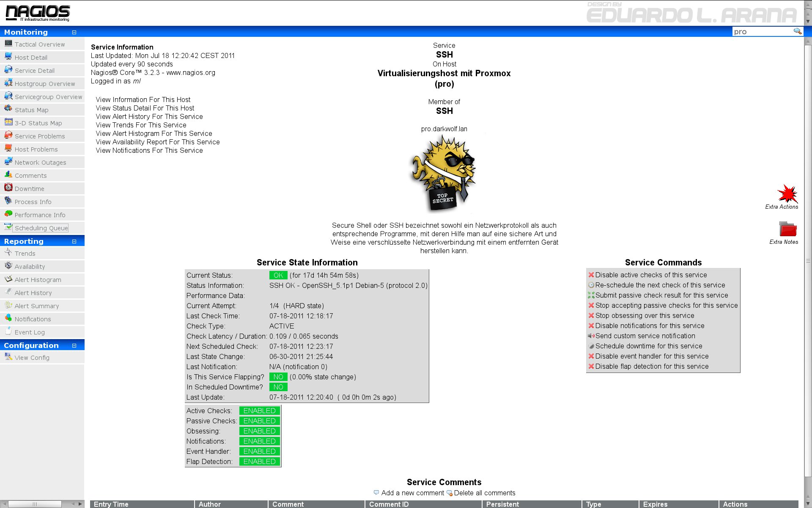Click the View Config icon
This screenshot has width=812, height=508.
point(8,356)
